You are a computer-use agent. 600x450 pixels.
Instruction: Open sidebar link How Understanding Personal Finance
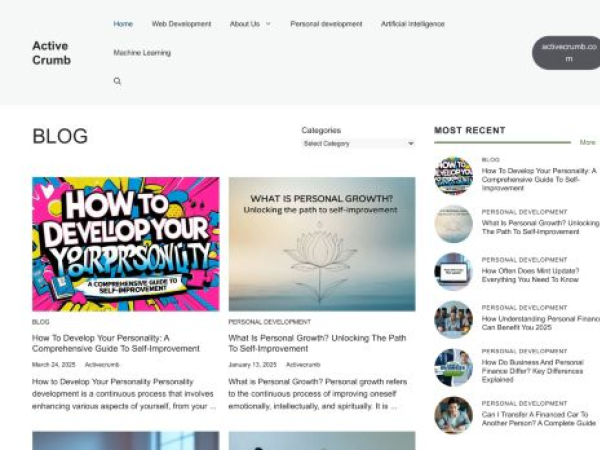[x=541, y=323]
